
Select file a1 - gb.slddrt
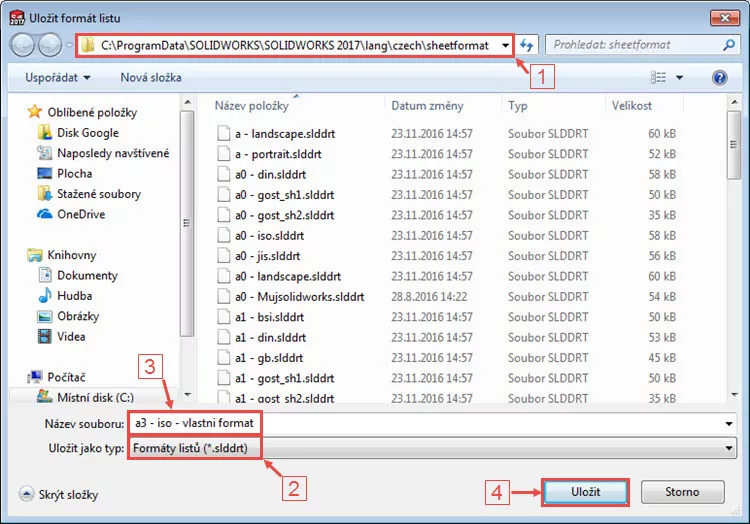tap(269, 358)
